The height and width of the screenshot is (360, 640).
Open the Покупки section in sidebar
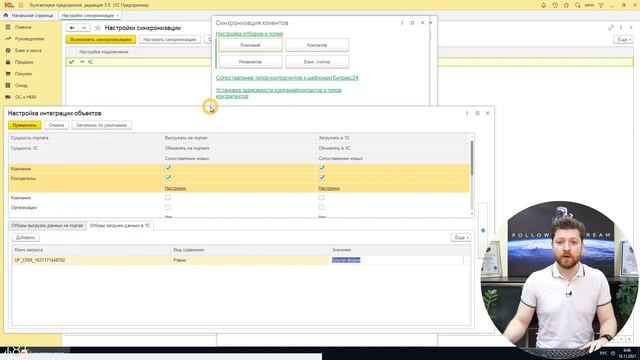pyautogui.click(x=23, y=74)
